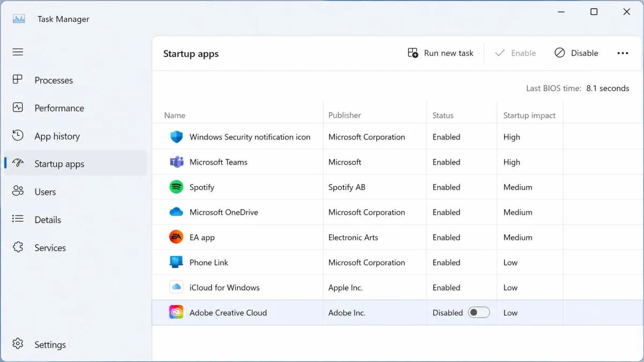Click the Startup apps gauge icon
Viewport: 644px width, 362px height.
click(18, 163)
